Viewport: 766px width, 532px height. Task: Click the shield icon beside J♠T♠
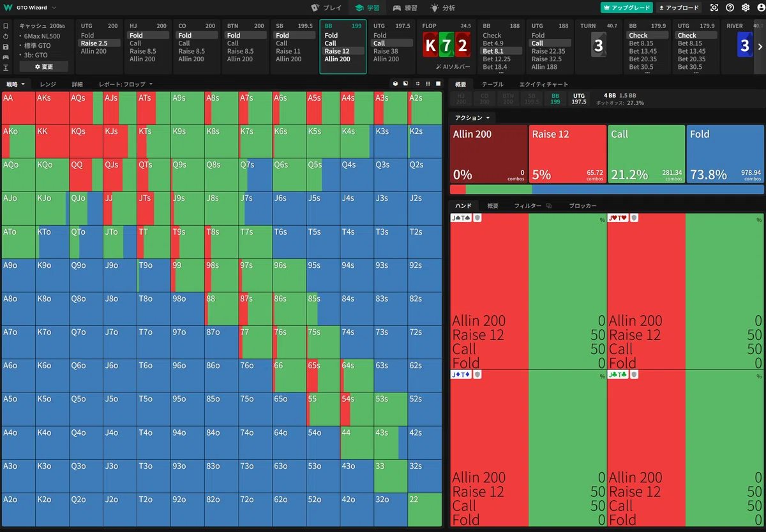(x=477, y=218)
